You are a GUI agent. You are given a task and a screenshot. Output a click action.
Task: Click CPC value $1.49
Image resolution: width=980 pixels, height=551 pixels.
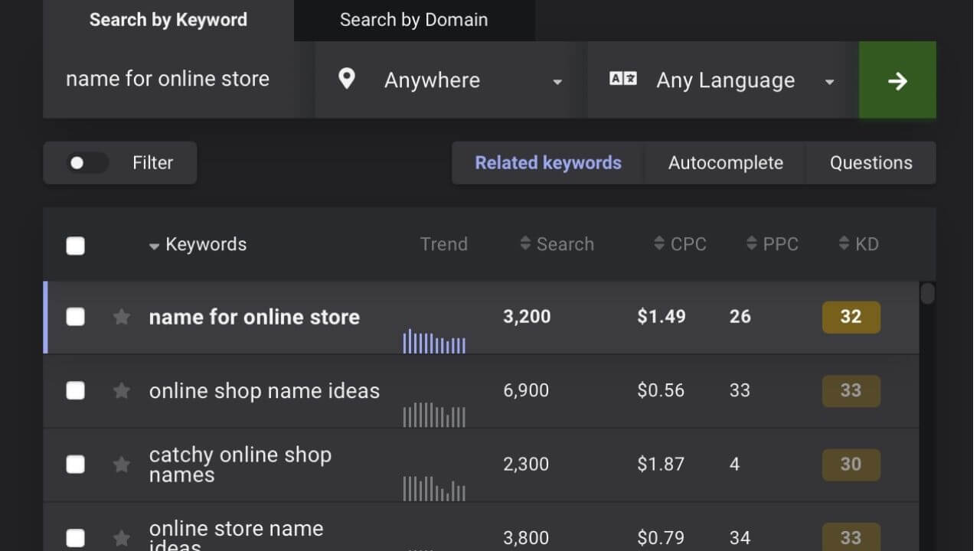point(661,317)
